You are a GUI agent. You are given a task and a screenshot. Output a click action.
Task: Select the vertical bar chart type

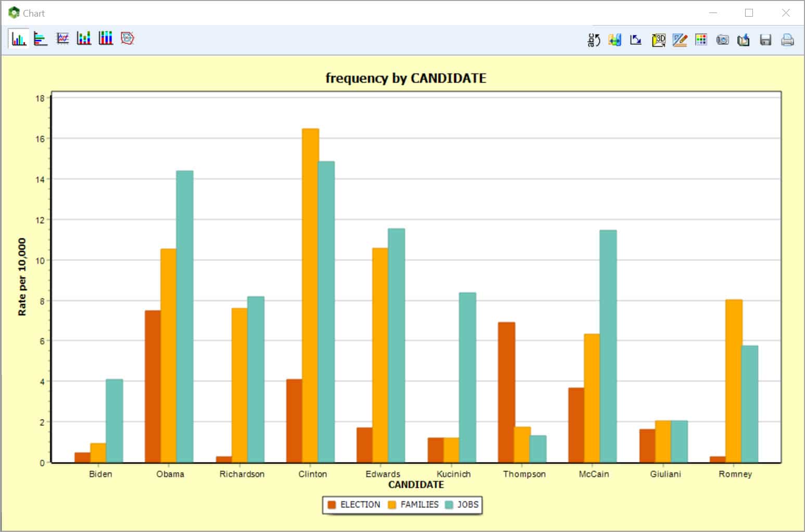tap(19, 39)
